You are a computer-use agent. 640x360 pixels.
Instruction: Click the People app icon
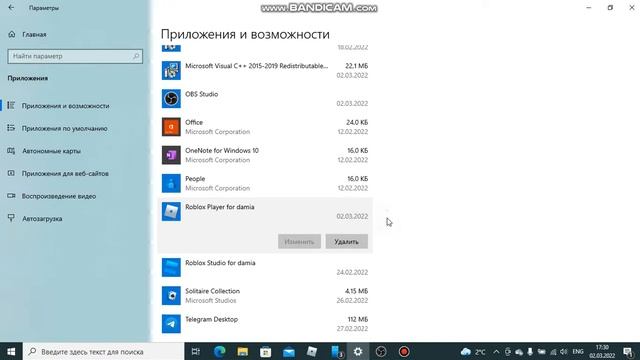(x=171, y=183)
